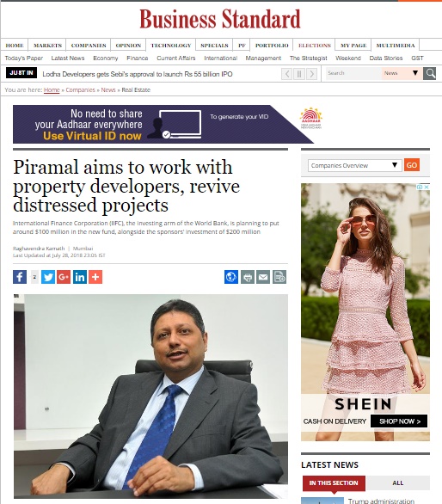This screenshot has height=504, width=442.
Task: Open Companies breadcrumb link
Action: [x=80, y=90]
